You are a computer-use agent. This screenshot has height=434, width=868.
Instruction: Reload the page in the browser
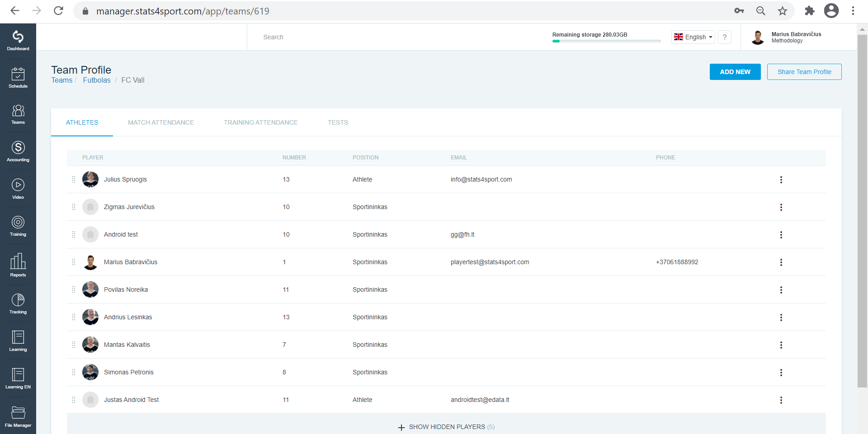pyautogui.click(x=58, y=11)
